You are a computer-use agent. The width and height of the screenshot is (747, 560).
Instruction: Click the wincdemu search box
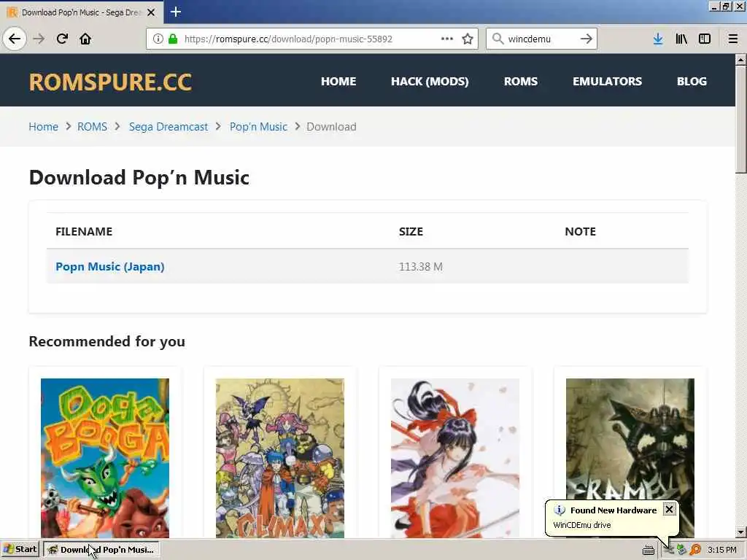click(x=541, y=39)
